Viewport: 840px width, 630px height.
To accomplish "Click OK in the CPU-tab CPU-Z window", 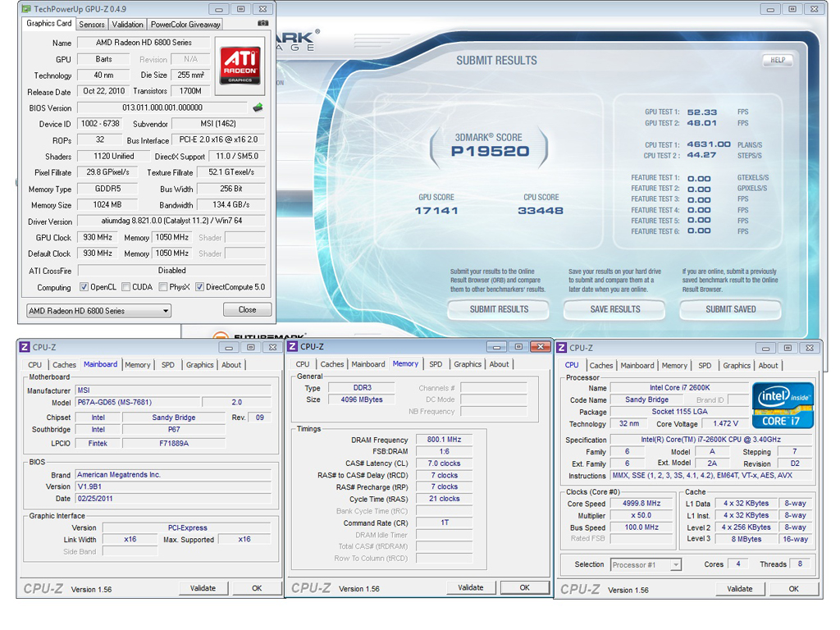I will click(x=794, y=589).
